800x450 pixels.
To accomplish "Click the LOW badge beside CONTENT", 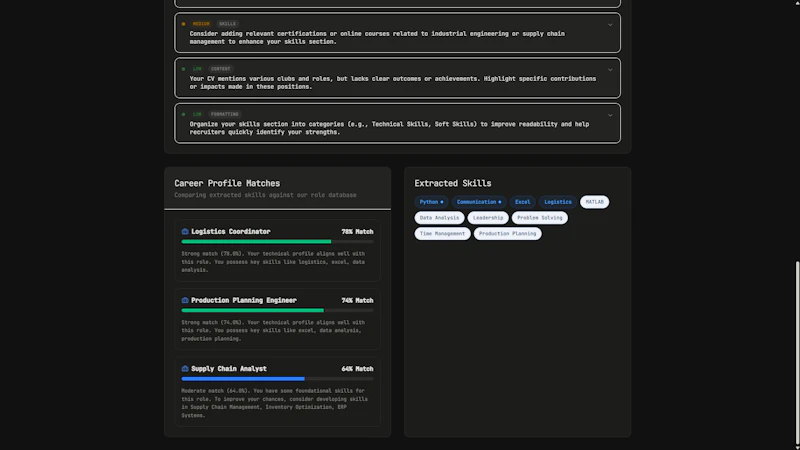I will tap(197, 69).
